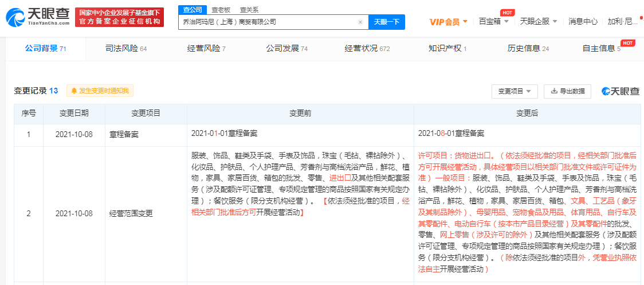This screenshot has width=644, height=285.
Task: Clear the search box with the X icon
Action: [x=360, y=22]
